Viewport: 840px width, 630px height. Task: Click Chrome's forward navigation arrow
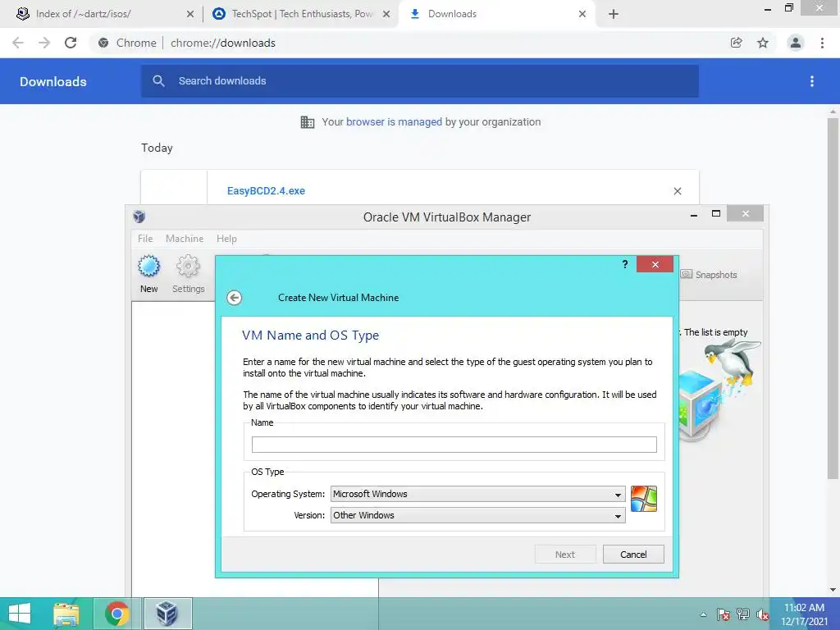pos(44,43)
